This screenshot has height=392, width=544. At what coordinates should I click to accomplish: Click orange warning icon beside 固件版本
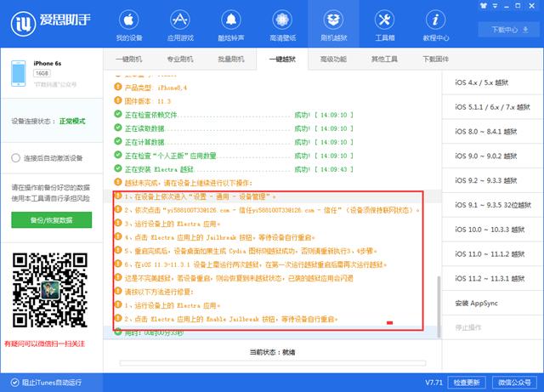118,100
